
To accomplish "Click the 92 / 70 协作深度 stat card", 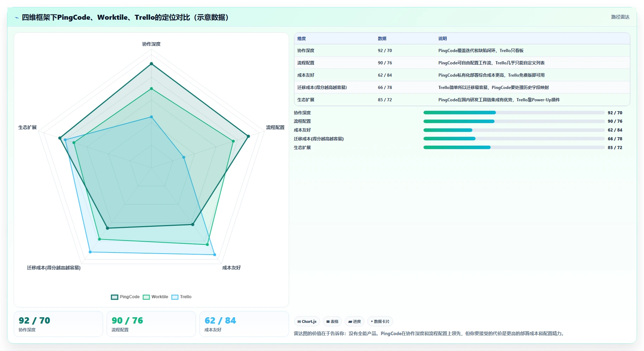I will 58,324.
